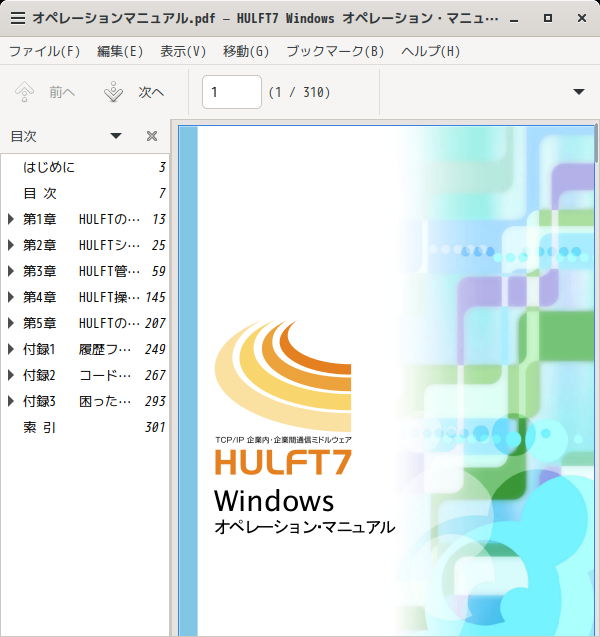Screen dimensions: 600x637
Task: Click the page number input field
Action: pyautogui.click(x=232, y=92)
